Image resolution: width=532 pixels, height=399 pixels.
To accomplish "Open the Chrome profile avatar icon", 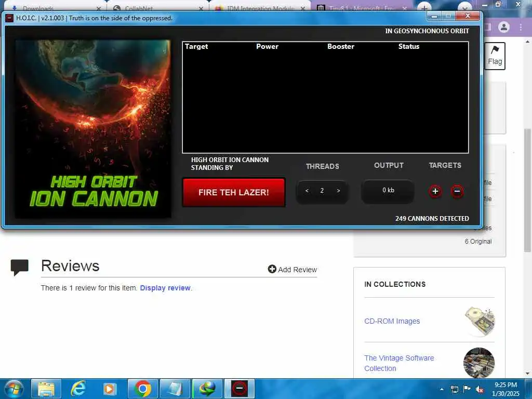I will [x=504, y=27].
